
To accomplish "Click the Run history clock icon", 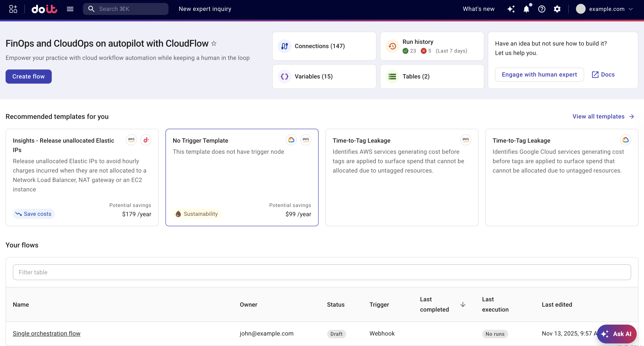I will click(392, 46).
